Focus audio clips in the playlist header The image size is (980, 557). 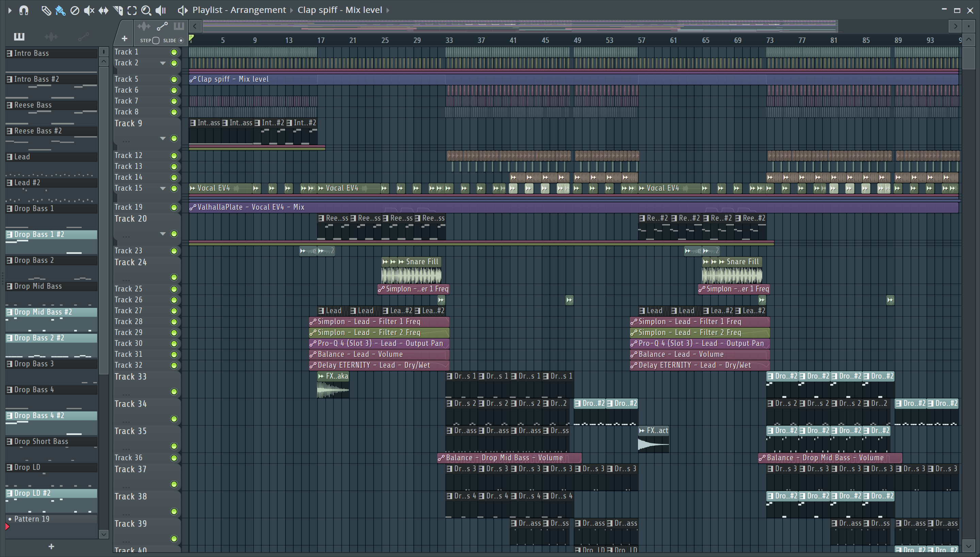(144, 27)
